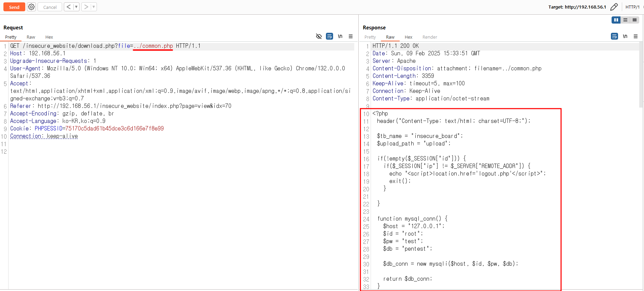
Task: Click the Date response header
Action: [x=426, y=53]
